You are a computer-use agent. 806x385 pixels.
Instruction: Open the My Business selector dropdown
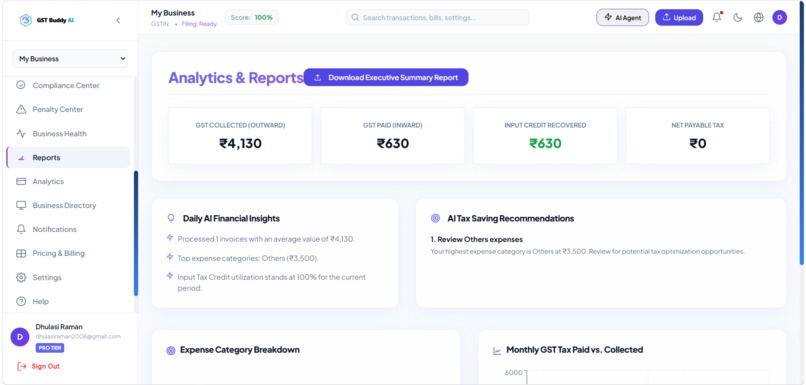click(x=70, y=59)
